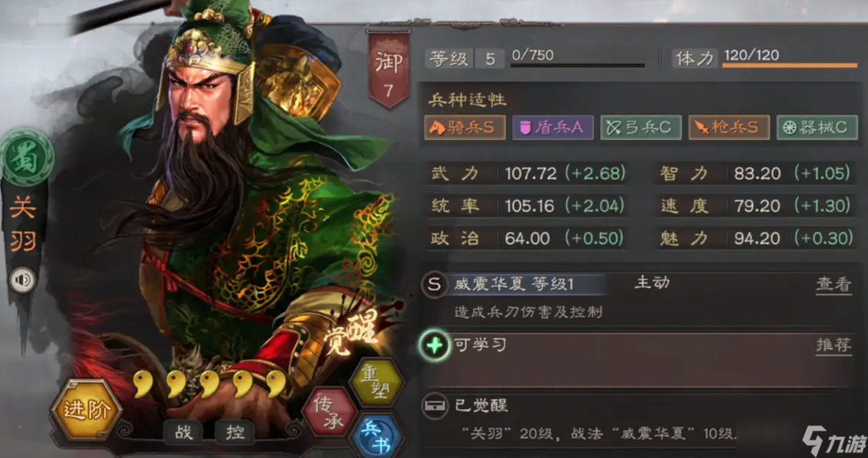This screenshot has width=868, height=458.
Task: Play Guan Yu voice via speaker icon
Action: coord(23,279)
